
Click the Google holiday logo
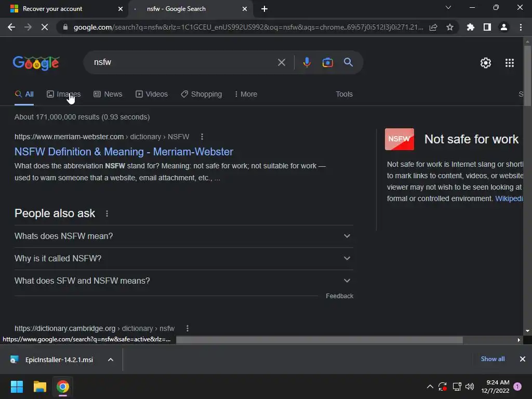(x=36, y=63)
